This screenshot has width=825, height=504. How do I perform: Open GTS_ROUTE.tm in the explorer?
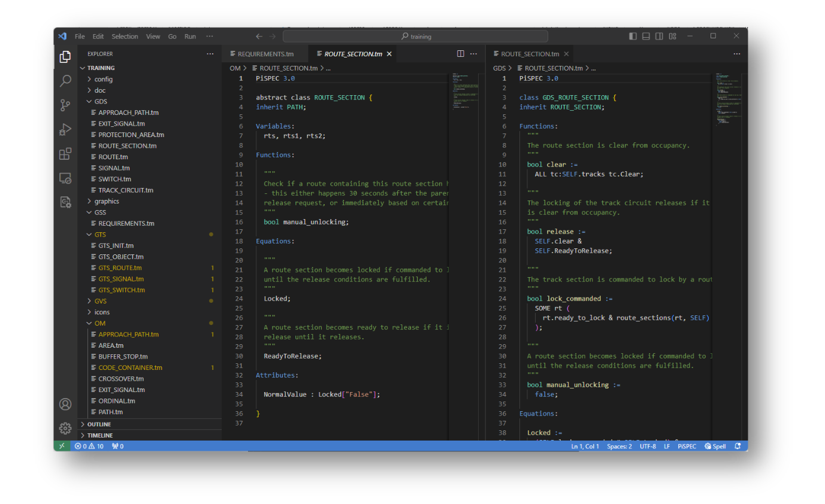[150, 268]
